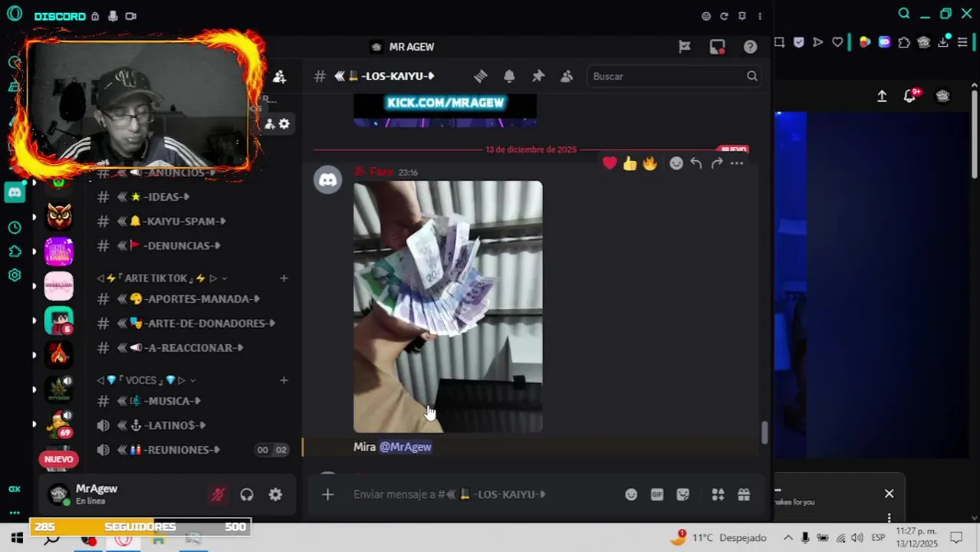Open Opera sidebar settings gear
980x552 pixels.
click(15, 275)
